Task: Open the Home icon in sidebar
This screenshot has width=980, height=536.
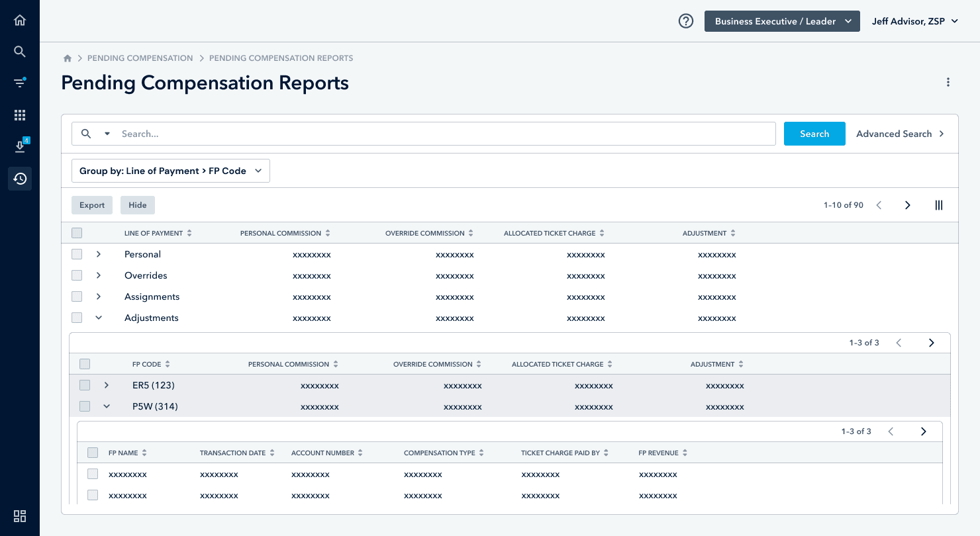Action: click(20, 20)
